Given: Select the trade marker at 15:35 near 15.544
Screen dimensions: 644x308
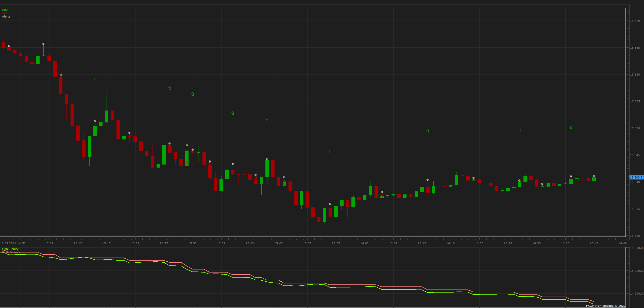Looking at the screenshot, I should coord(210,161).
